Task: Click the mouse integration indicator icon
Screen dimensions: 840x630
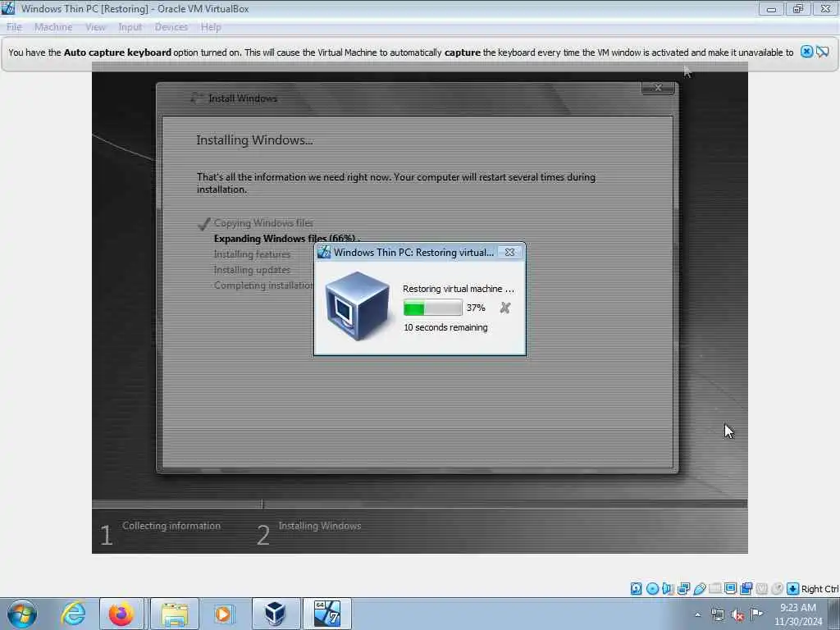Action: coord(777,589)
